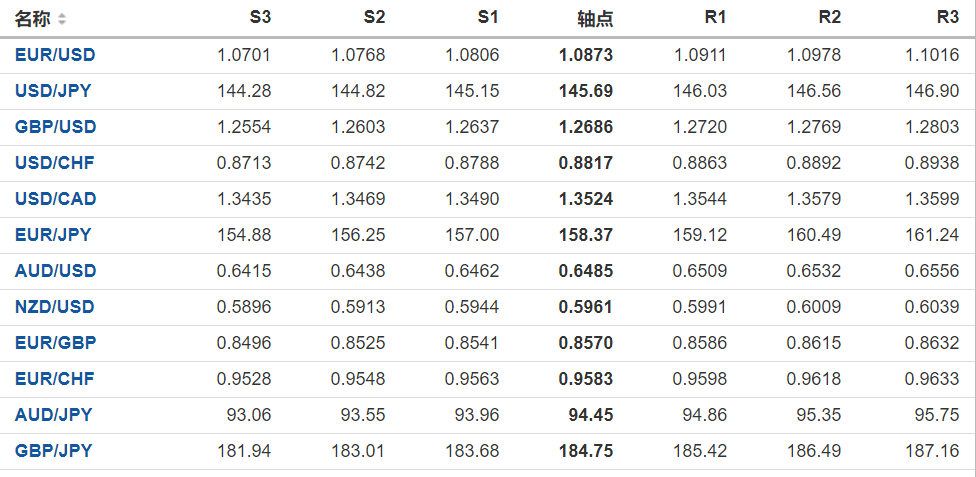Click the USD/CAD pair link
Image resolution: width=976 pixels, height=477 pixels.
coord(55,199)
